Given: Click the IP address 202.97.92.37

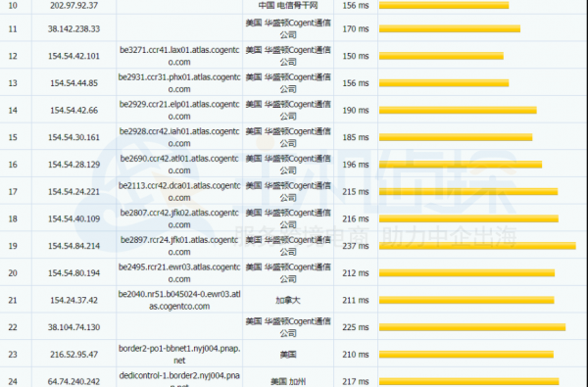Looking at the screenshot, I should click(x=73, y=6).
